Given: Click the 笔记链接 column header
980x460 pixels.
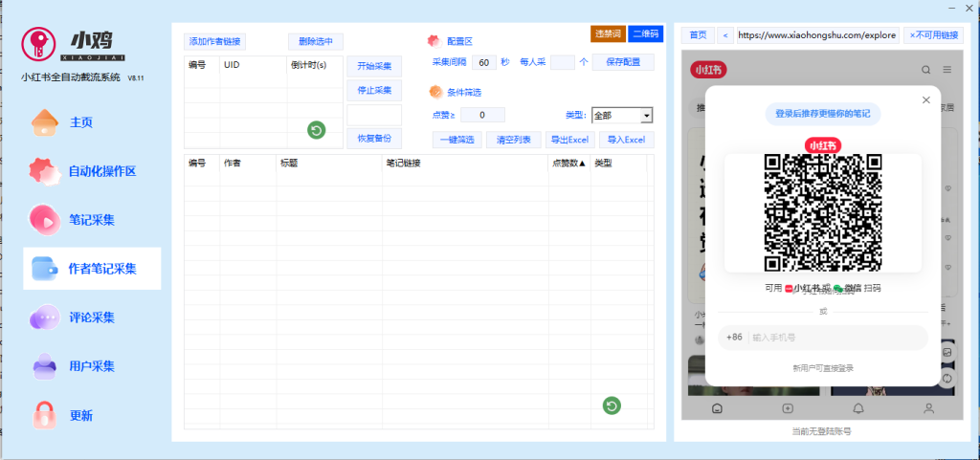Looking at the screenshot, I should tap(466, 163).
